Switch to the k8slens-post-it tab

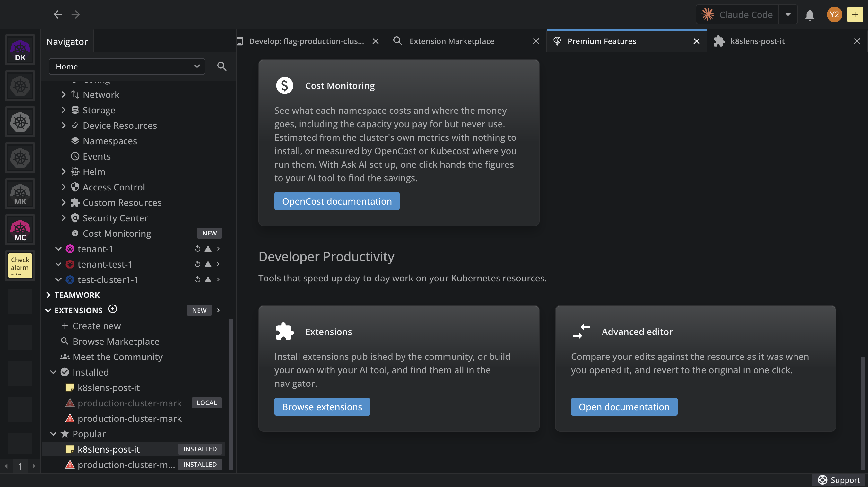coord(758,41)
